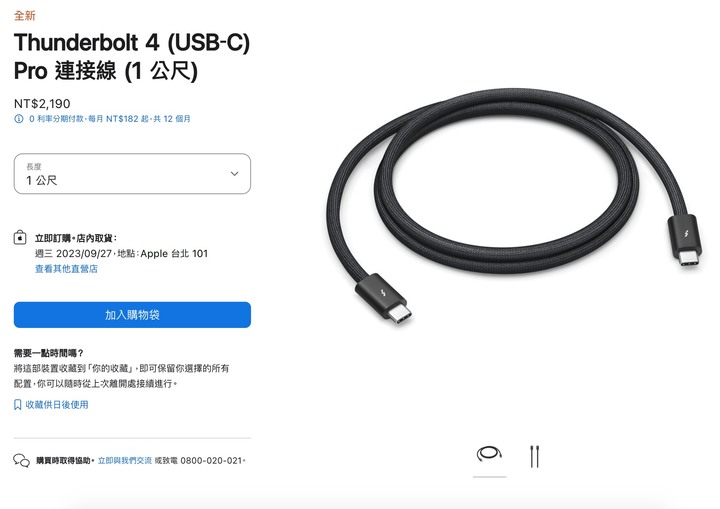Select the coiled cable thumbnail
The height and width of the screenshot is (509, 720).
(x=489, y=455)
